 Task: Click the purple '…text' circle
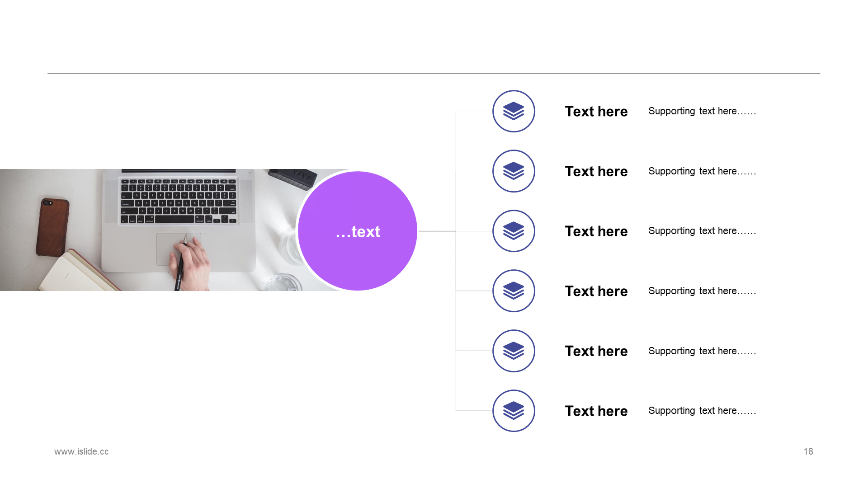pyautogui.click(x=358, y=231)
